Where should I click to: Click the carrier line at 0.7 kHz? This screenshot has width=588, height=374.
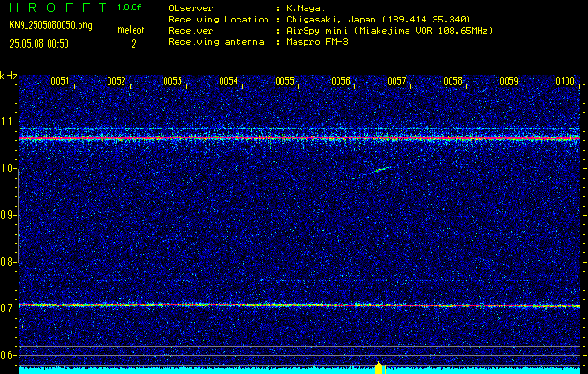299,305
